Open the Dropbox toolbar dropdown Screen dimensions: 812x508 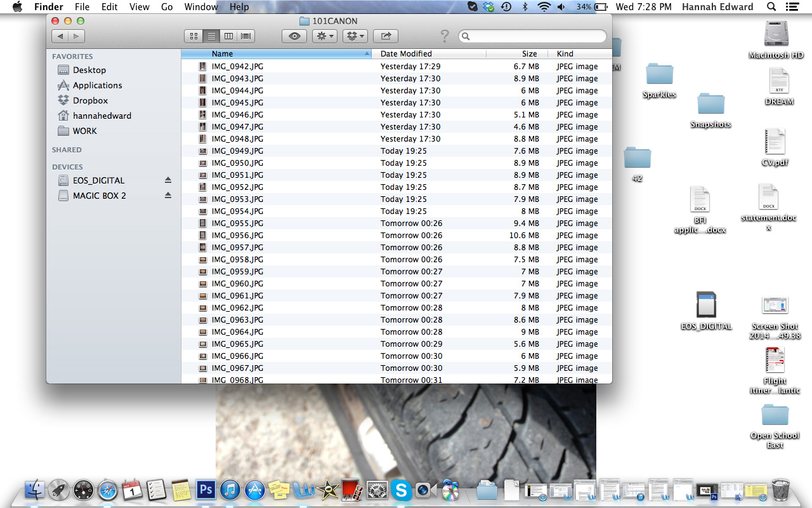[x=355, y=36]
